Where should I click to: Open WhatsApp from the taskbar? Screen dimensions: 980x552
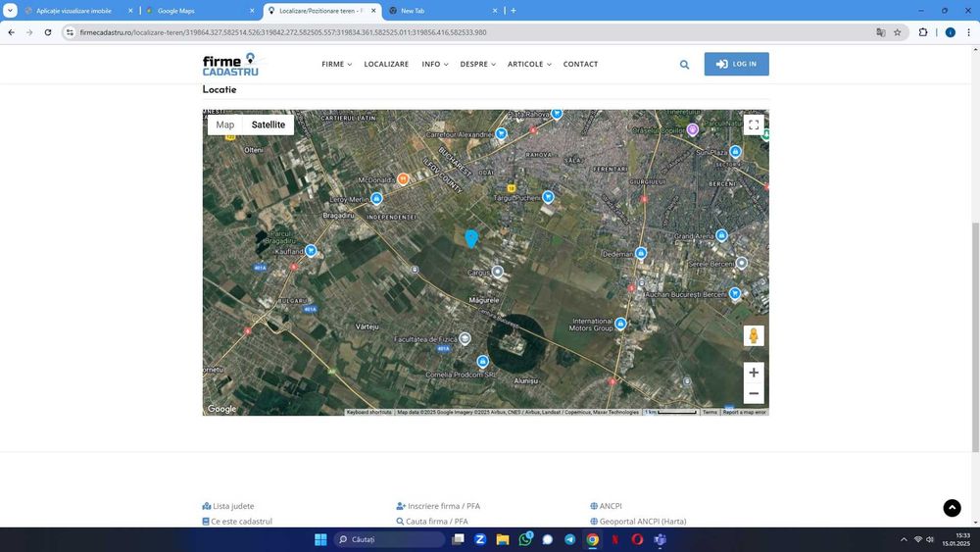[525, 539]
